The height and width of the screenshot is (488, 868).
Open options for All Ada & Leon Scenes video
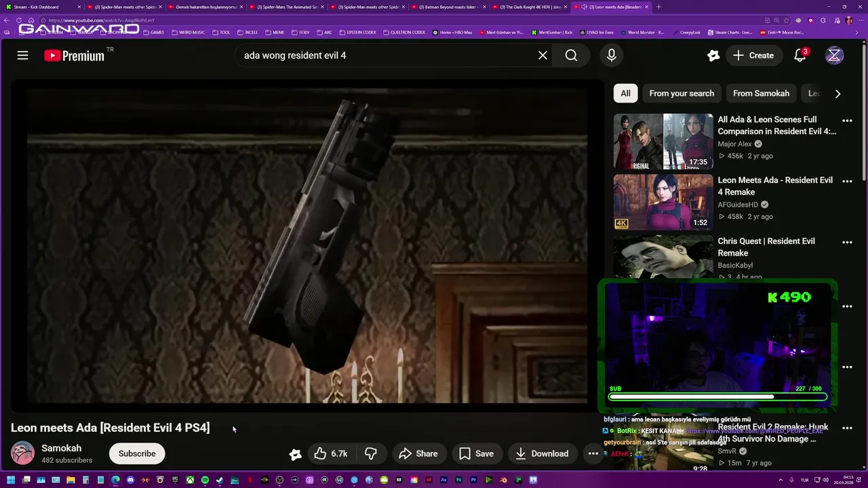(x=847, y=121)
